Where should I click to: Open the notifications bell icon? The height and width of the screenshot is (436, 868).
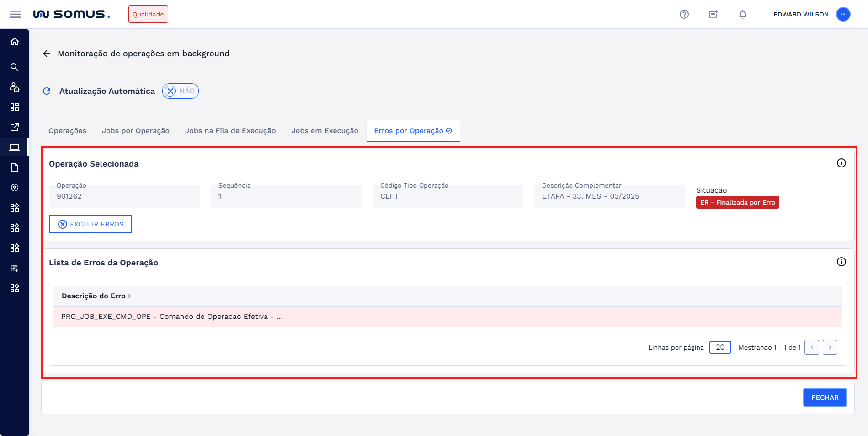(x=743, y=14)
